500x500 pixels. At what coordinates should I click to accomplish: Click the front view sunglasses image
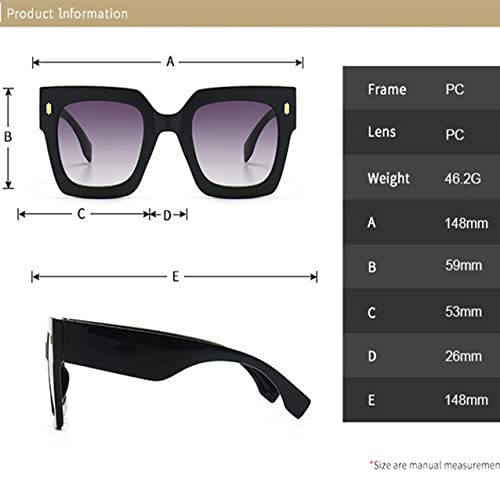tap(168, 142)
